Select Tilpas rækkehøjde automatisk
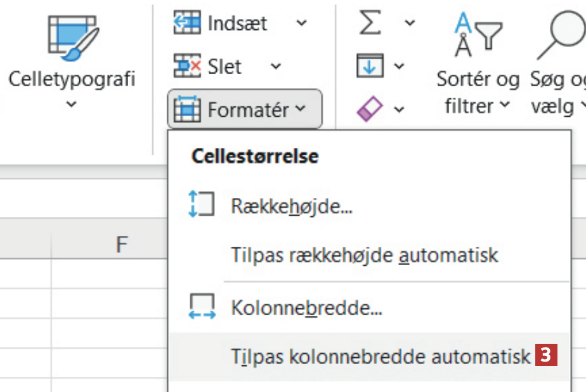 tap(365, 255)
